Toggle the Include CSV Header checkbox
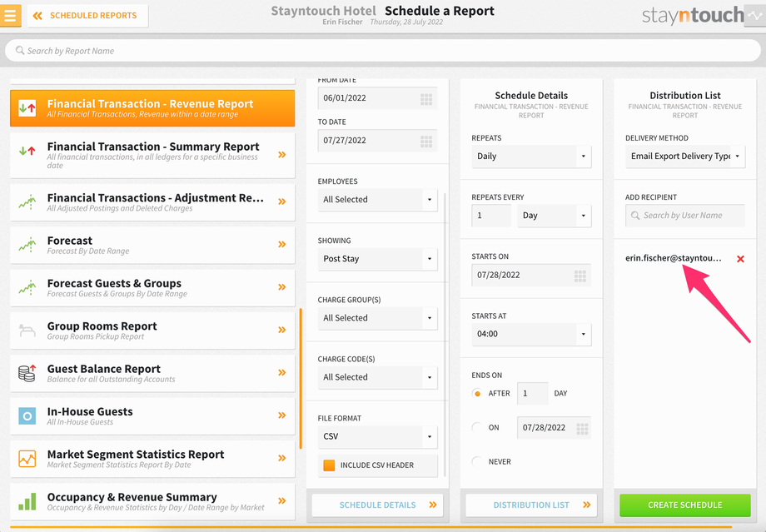The width and height of the screenshot is (766, 532). coord(329,465)
